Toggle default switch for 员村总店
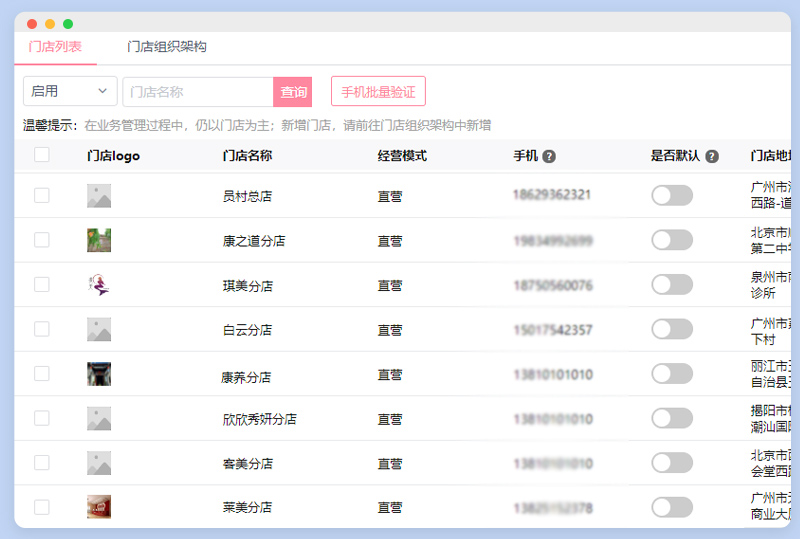Image resolution: width=800 pixels, height=539 pixels. click(x=672, y=195)
